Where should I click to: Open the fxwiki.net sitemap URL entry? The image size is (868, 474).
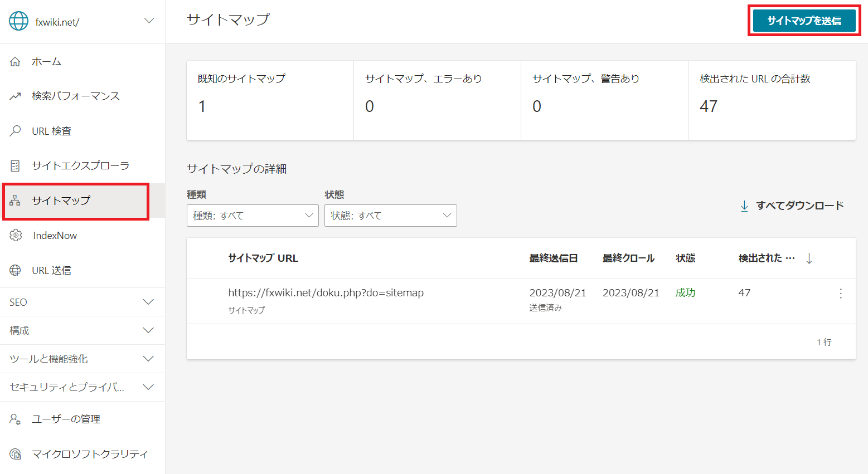pyautogui.click(x=326, y=292)
